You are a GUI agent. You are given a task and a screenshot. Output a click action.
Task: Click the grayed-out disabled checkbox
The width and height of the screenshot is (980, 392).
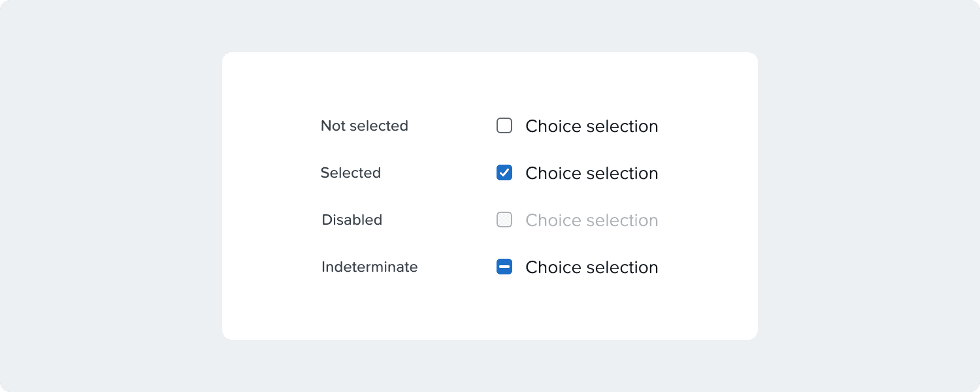click(x=504, y=220)
